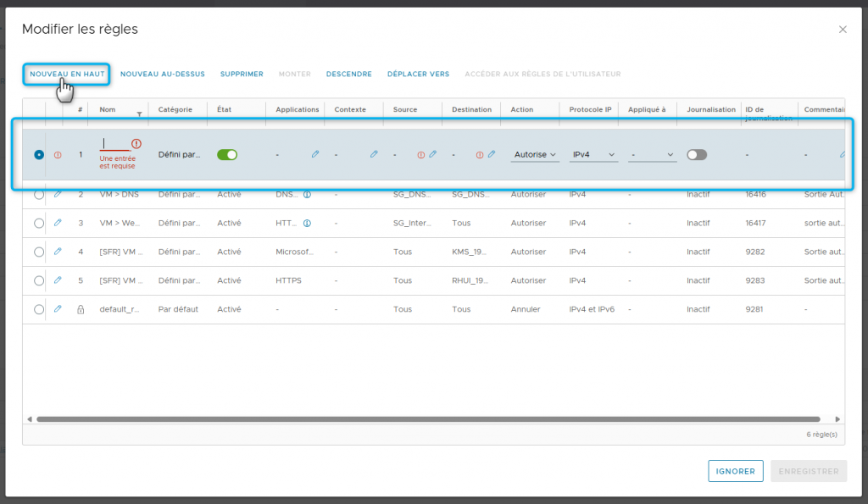This screenshot has height=504, width=868.
Task: Click the filter icon in Nom column header
Action: [x=139, y=114]
